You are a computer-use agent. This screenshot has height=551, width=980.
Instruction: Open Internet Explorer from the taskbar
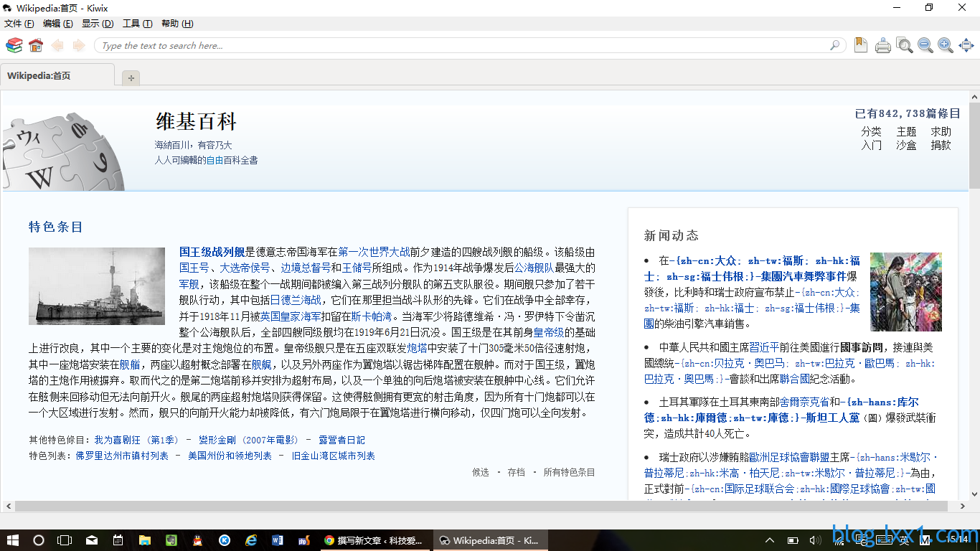251,540
